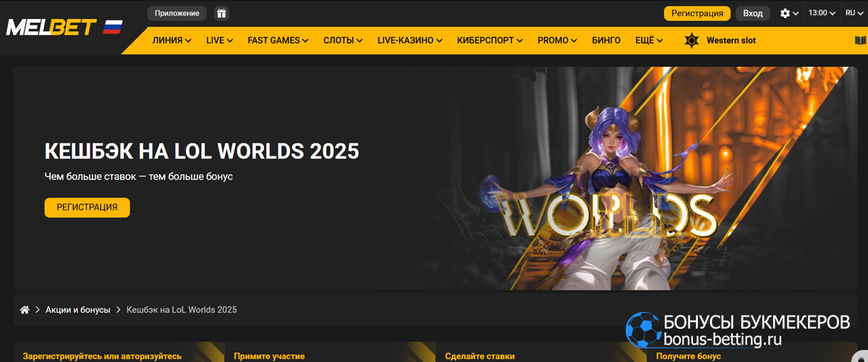This screenshot has width=868, height=362.
Task: Click the soccer ball bonus-betting logo
Action: click(642, 331)
